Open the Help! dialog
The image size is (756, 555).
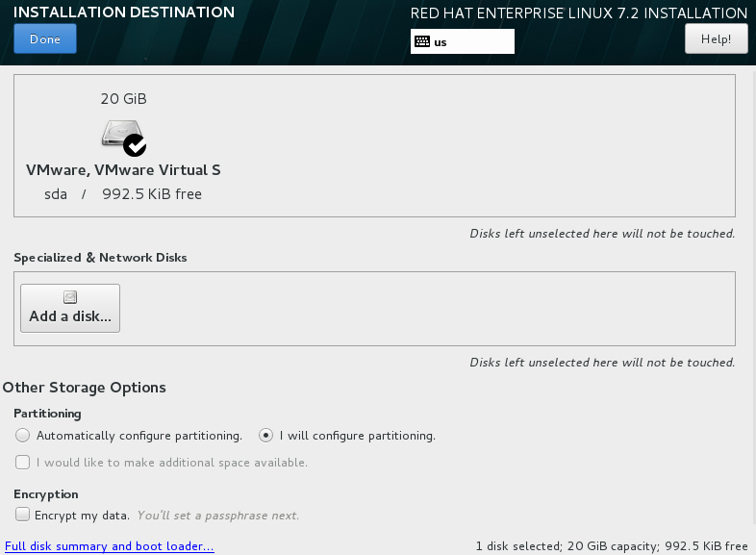point(716,39)
